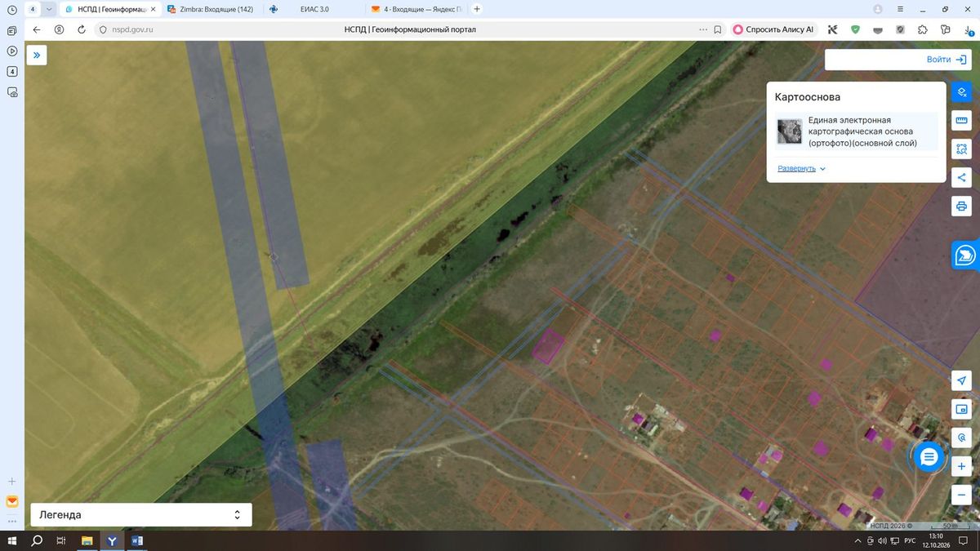Select the orthophoto basemap thumbnail
Screen dimensions: 980x551
tap(790, 131)
